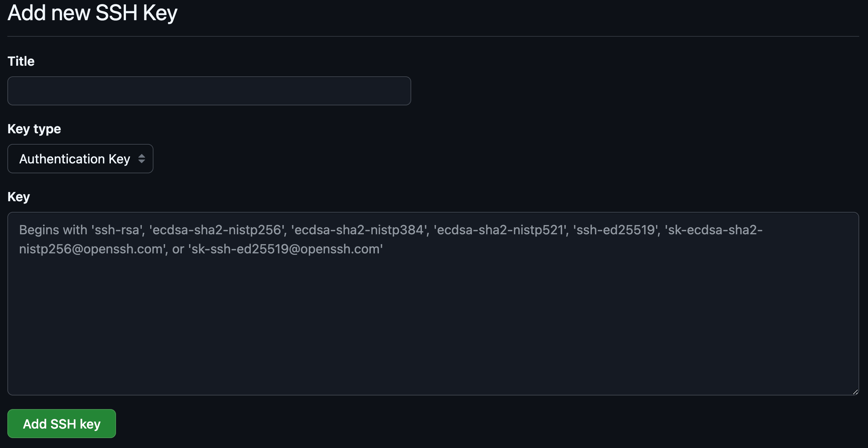Image resolution: width=868 pixels, height=448 pixels.
Task: Click the up-down chevron icon in Key type selector
Action: tap(142, 159)
